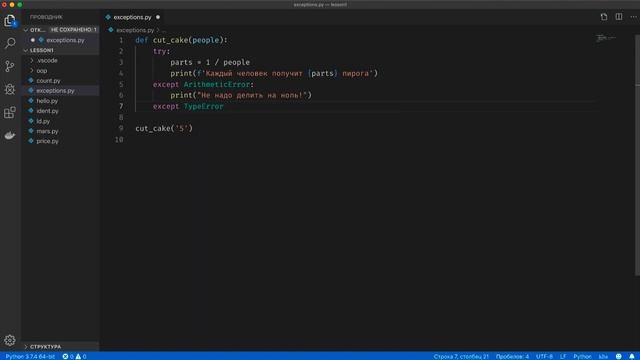Screen dimensions: 640x360
Task: Change indentation via Пробелов: 4
Action: (x=512, y=356)
